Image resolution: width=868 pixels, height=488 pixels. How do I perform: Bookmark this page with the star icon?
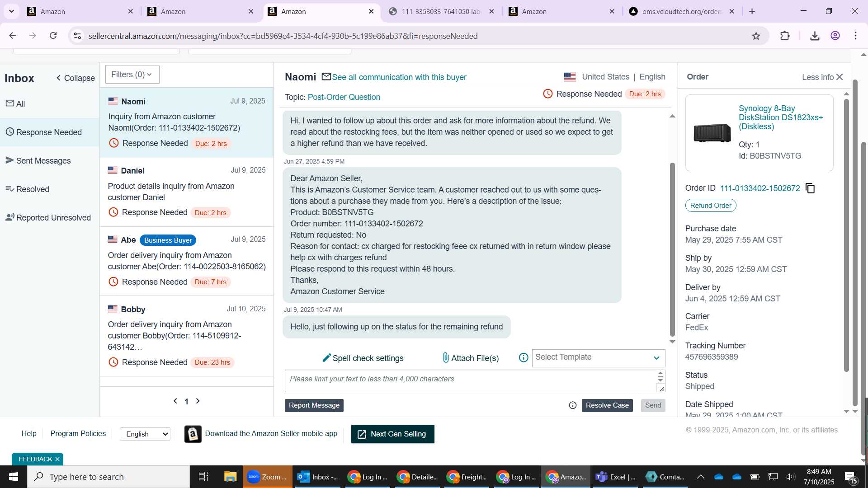pyautogui.click(x=756, y=36)
